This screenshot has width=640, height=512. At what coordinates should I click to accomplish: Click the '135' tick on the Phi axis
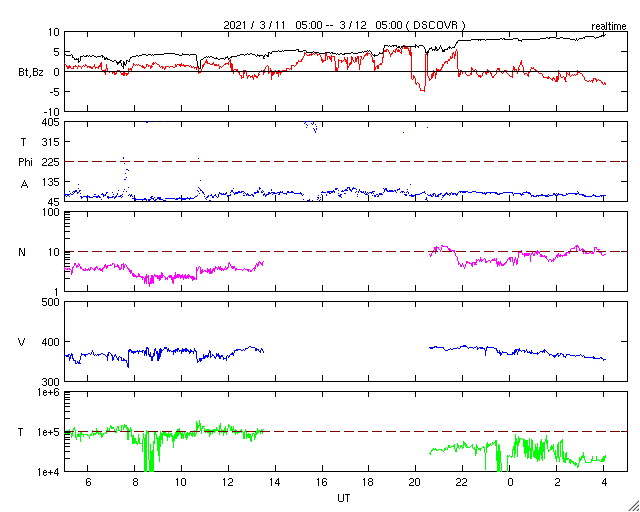tap(51, 182)
